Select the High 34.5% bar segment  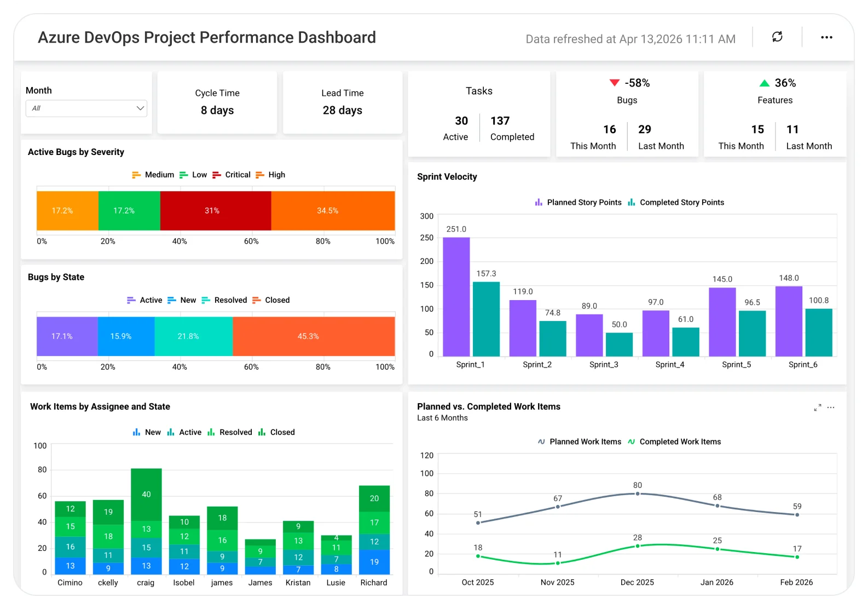coord(333,211)
